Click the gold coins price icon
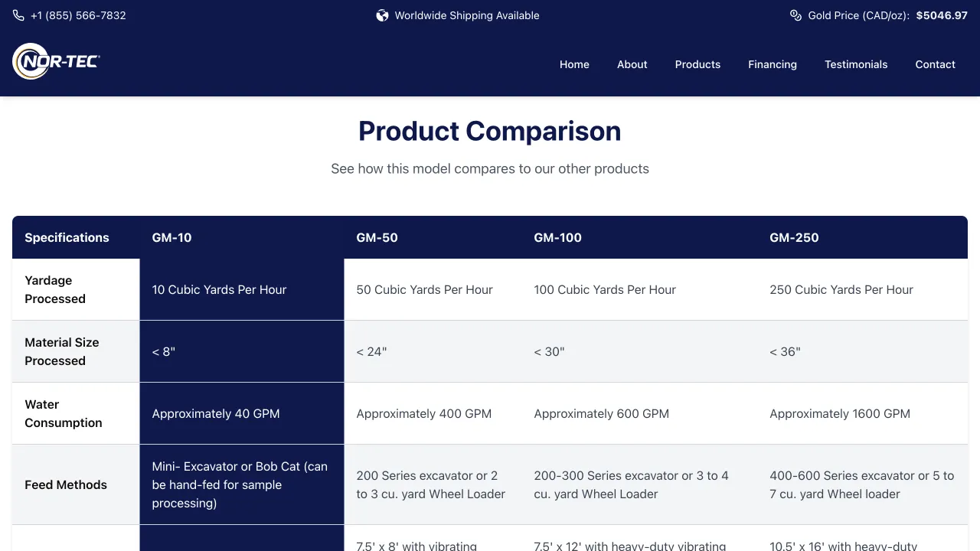Screen dimensions: 980x551 pyautogui.click(x=795, y=15)
